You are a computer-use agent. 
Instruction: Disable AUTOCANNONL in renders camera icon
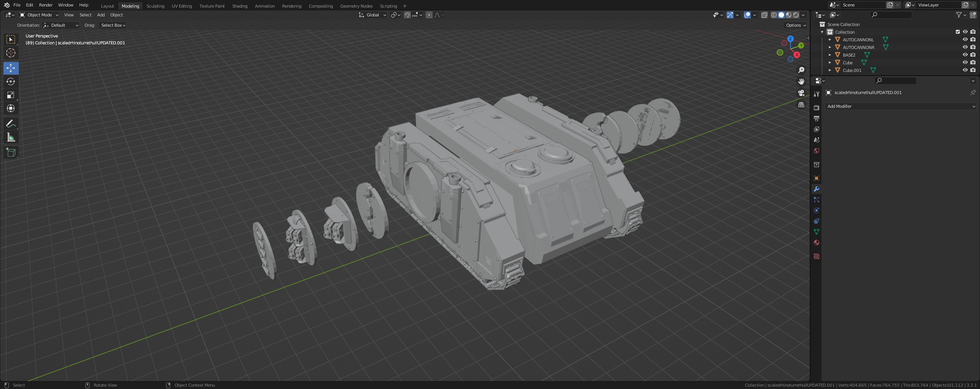(973, 39)
